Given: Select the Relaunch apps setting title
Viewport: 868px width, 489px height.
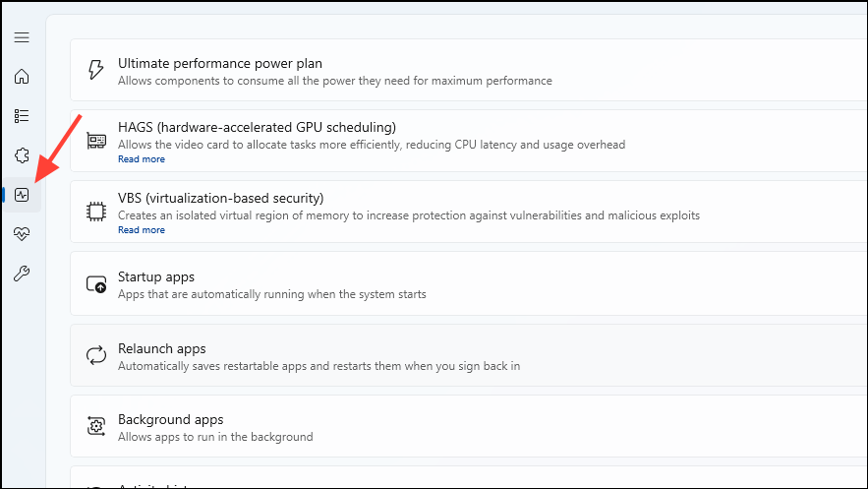Looking at the screenshot, I should (x=161, y=349).
